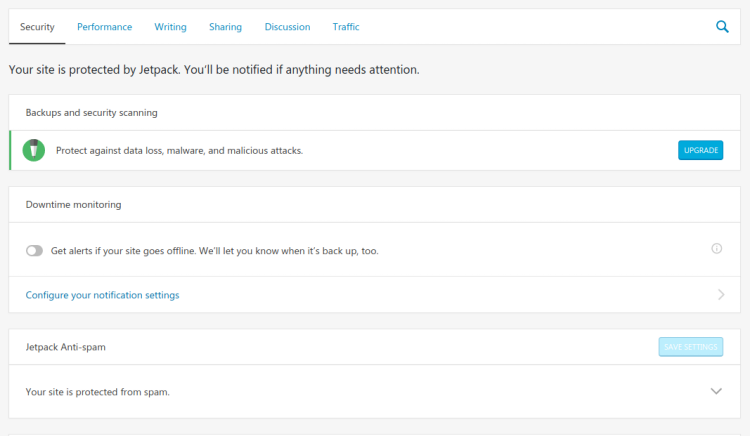Open Configure your notification settings link

[102, 295]
